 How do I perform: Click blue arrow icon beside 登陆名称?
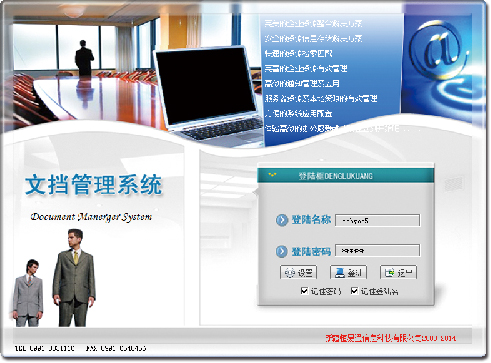(281, 220)
